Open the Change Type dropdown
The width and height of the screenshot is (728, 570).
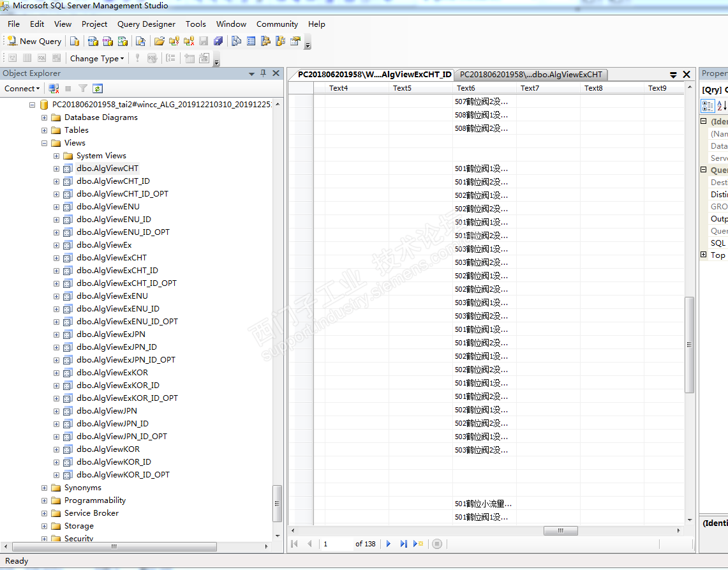point(97,58)
